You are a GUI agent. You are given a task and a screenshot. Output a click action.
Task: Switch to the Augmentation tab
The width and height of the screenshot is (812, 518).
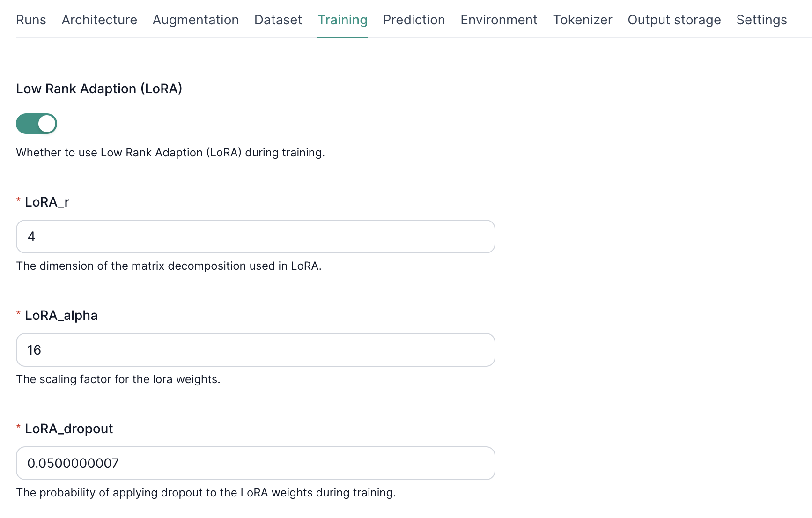[195, 20]
